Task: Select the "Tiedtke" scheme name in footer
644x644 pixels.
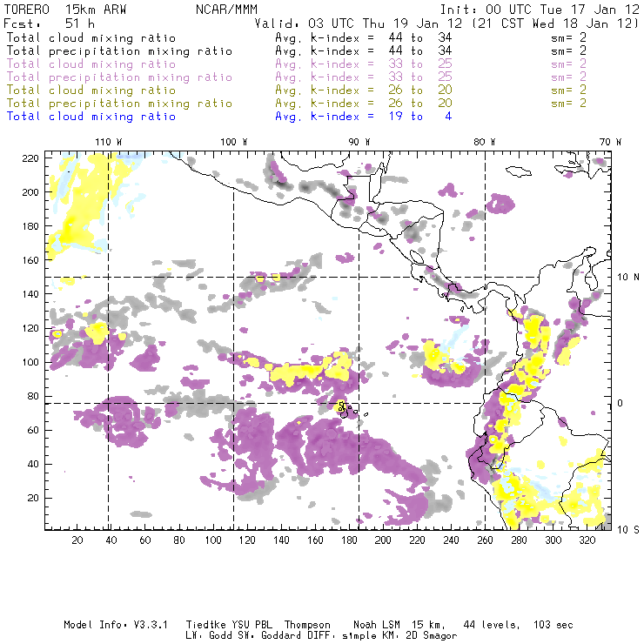Action: (x=206, y=625)
